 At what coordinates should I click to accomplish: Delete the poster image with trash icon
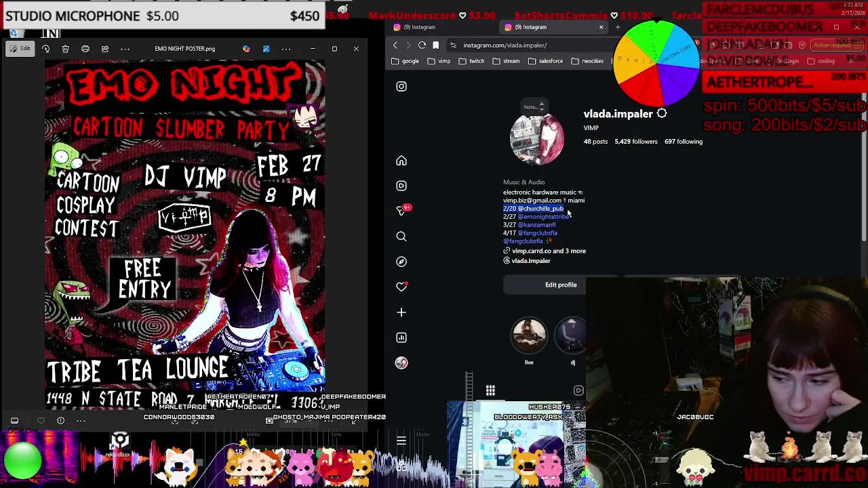[65, 49]
